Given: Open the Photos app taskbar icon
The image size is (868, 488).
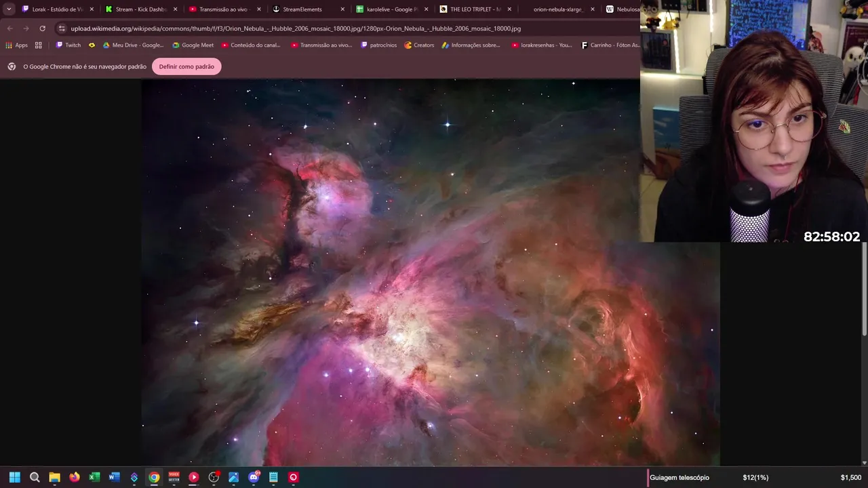Looking at the screenshot, I should (233, 477).
